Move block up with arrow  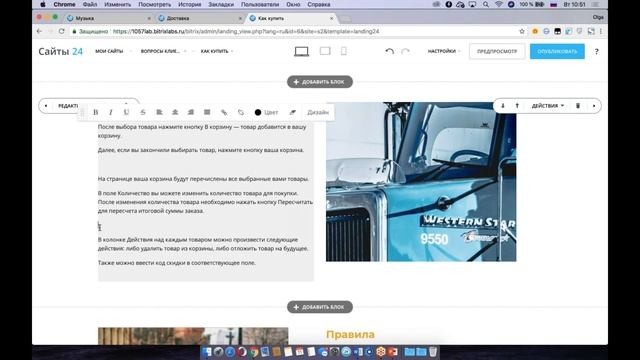click(517, 106)
